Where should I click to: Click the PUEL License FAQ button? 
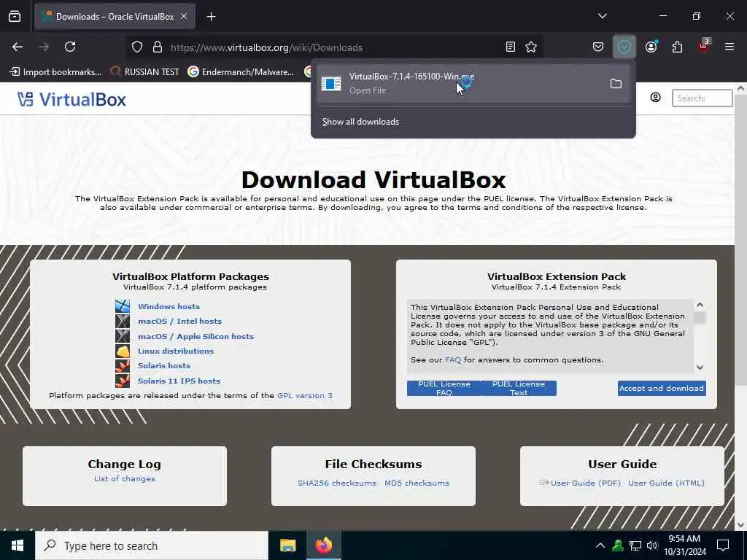point(444,388)
